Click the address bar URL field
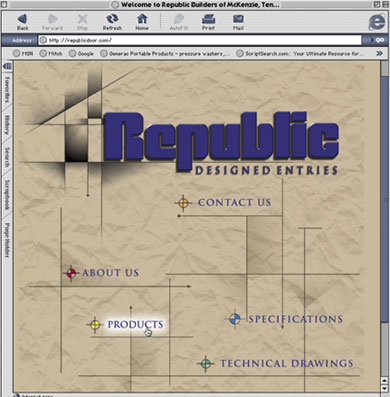 coord(199,40)
